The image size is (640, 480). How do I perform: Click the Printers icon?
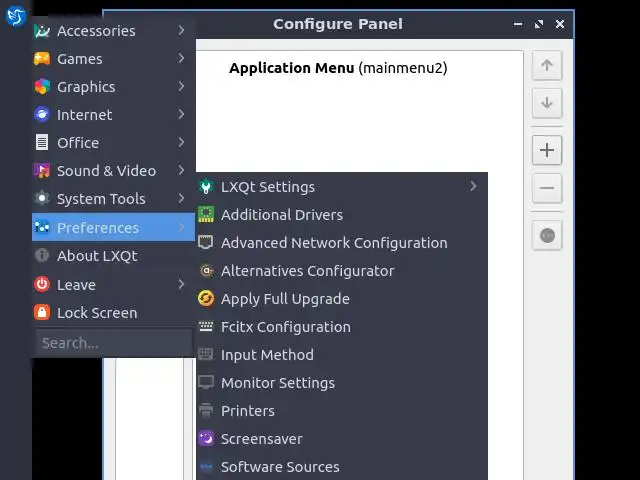click(x=206, y=411)
